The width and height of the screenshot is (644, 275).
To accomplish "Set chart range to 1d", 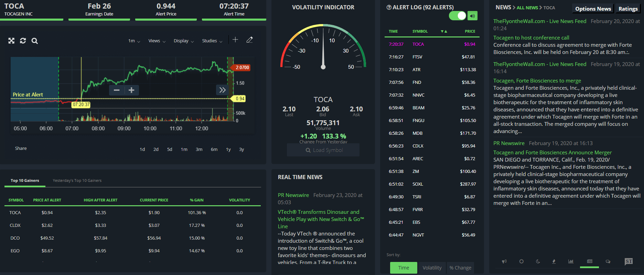I will coord(142,149).
